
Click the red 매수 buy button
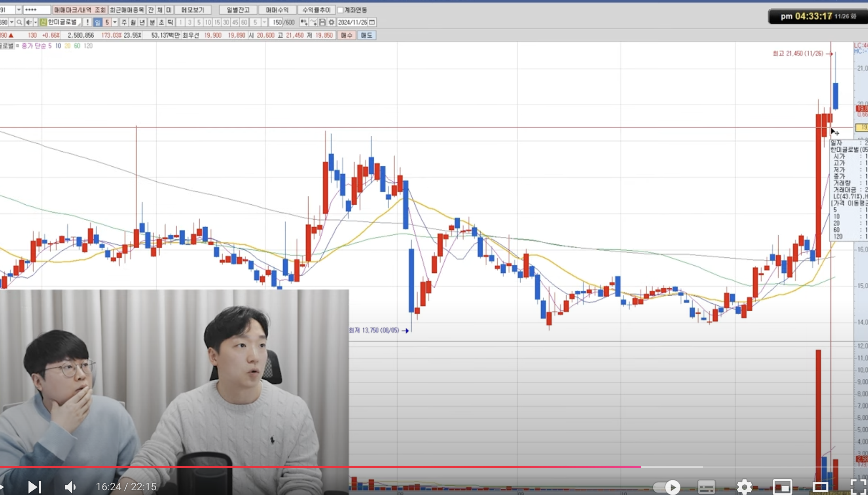(x=346, y=35)
